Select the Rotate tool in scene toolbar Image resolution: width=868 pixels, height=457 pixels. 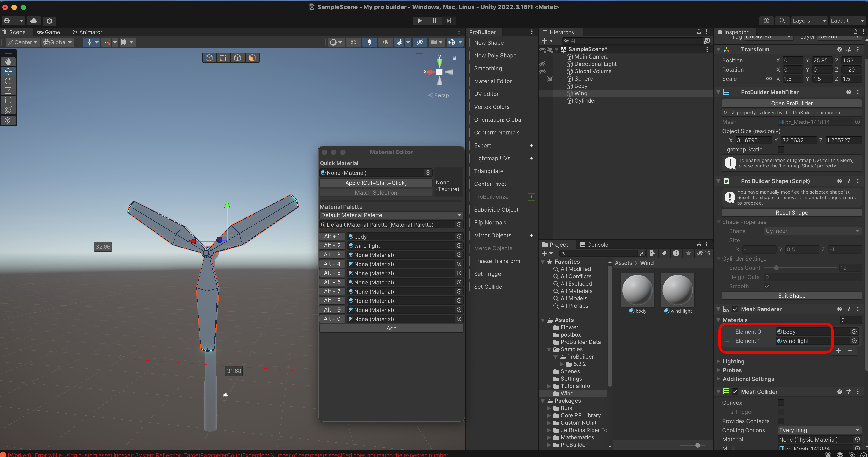pyautogui.click(x=8, y=81)
